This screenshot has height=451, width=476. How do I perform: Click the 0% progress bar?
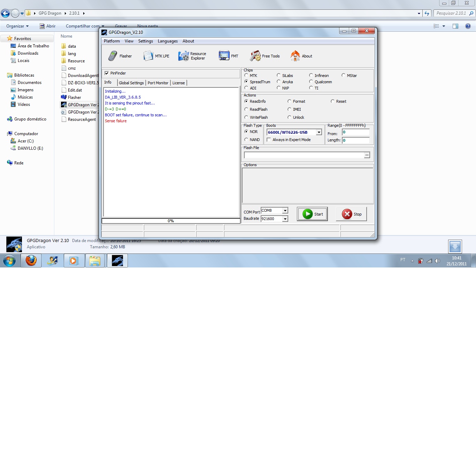pos(171,221)
